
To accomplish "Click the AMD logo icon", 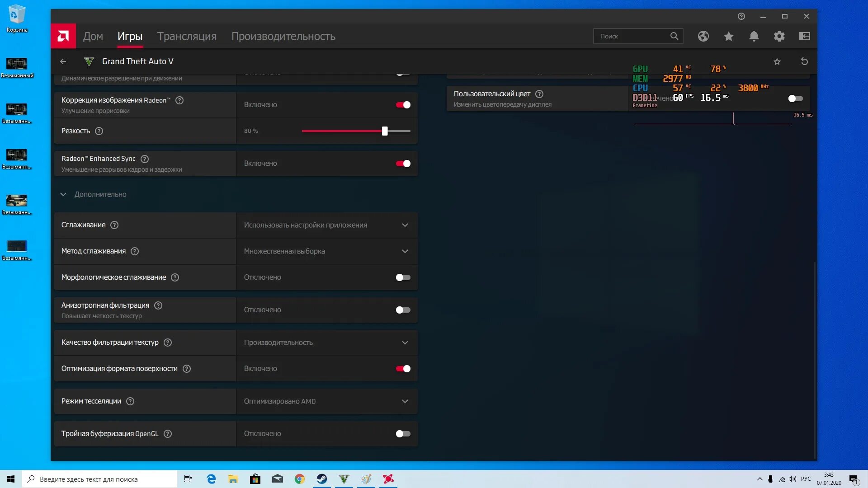I will pos(63,36).
